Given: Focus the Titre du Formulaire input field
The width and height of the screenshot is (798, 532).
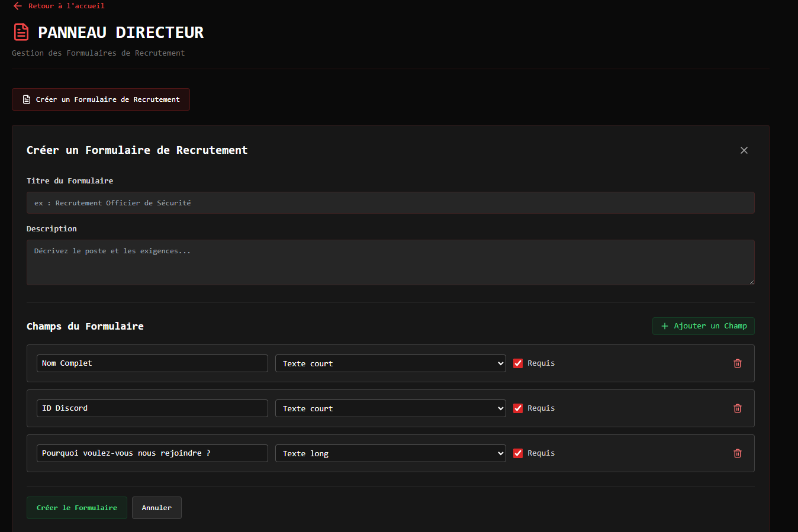Looking at the screenshot, I should pos(390,203).
